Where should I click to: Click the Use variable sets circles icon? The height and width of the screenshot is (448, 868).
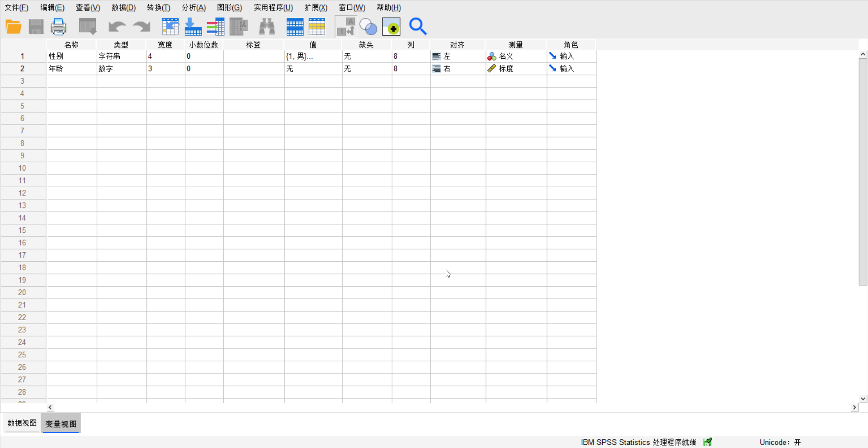coord(368,27)
